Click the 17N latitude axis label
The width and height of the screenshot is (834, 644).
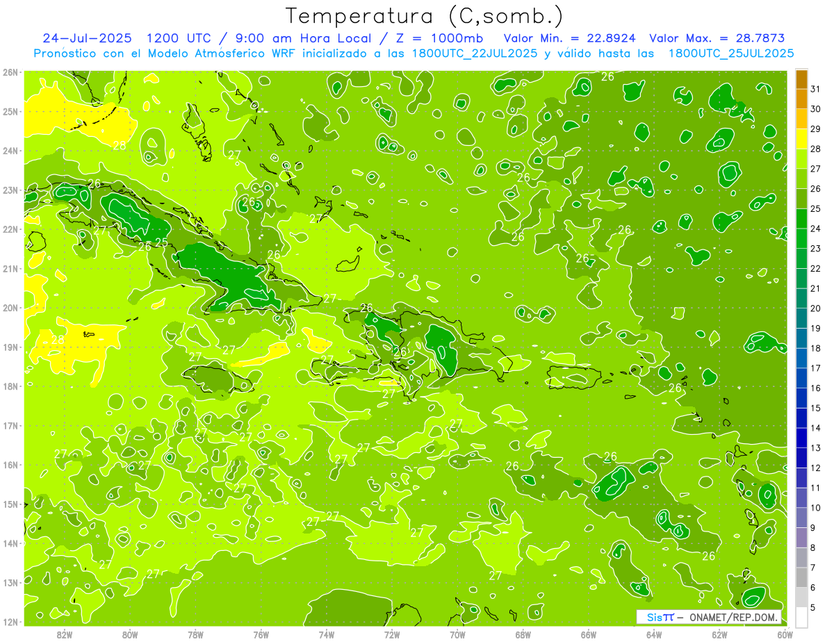pos(10,425)
